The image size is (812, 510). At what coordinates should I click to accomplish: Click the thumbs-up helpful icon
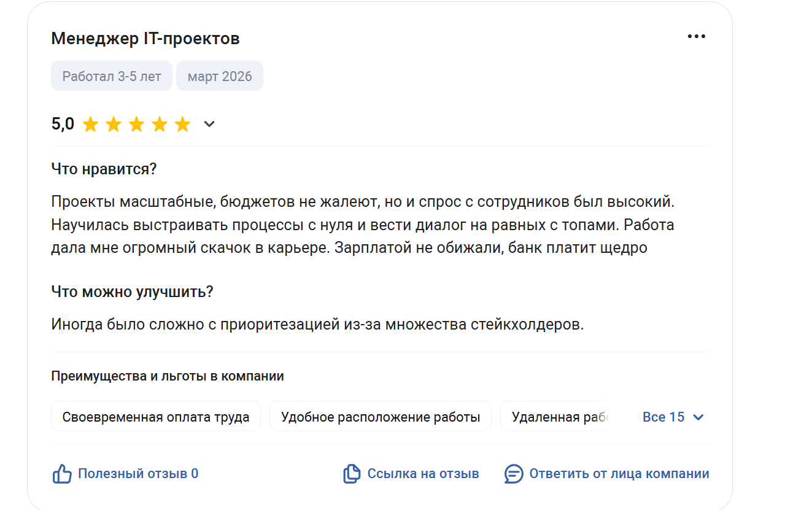coord(62,474)
